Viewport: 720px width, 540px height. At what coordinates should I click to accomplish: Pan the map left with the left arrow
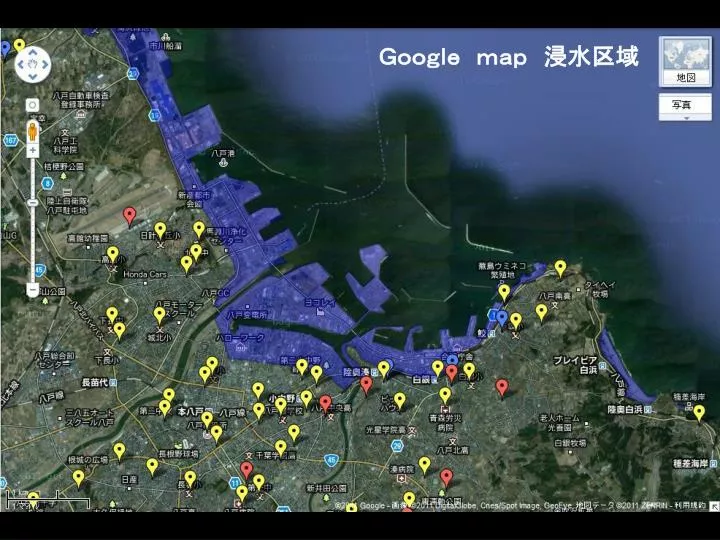coord(20,64)
